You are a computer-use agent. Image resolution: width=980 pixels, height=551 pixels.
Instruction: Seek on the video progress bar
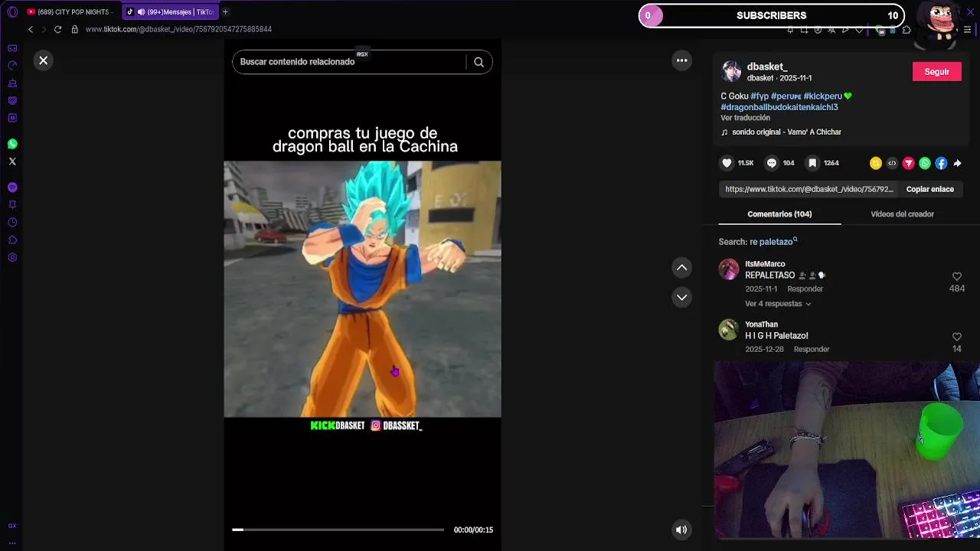click(x=338, y=530)
